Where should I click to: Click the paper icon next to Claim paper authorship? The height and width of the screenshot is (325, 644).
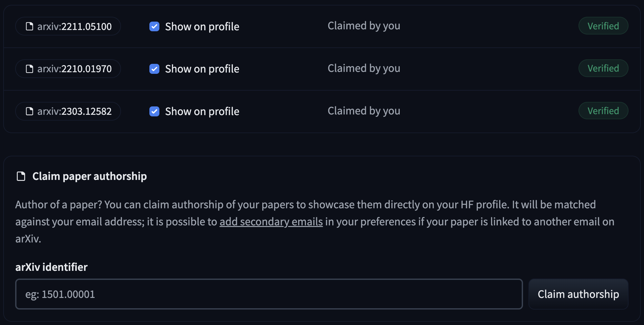[x=21, y=176]
